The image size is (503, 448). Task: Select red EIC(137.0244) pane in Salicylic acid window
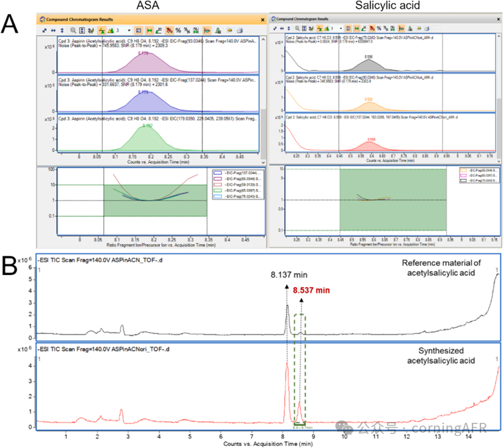(x=390, y=133)
